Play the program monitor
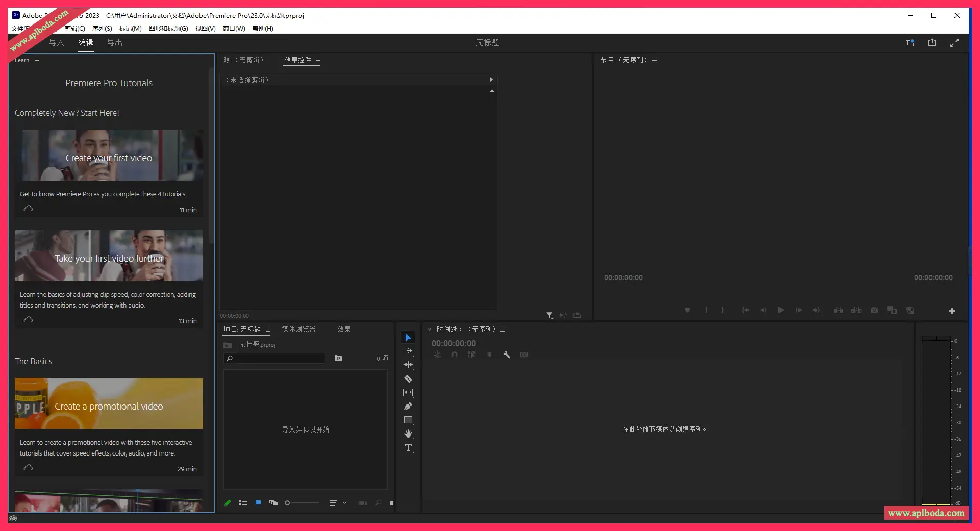Screen dimensions: 980x531 click(x=781, y=310)
